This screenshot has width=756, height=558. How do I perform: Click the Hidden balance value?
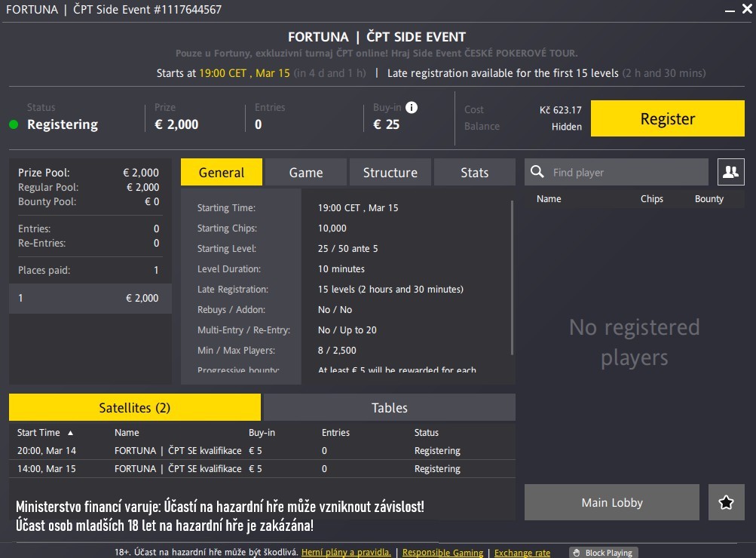[567, 127]
